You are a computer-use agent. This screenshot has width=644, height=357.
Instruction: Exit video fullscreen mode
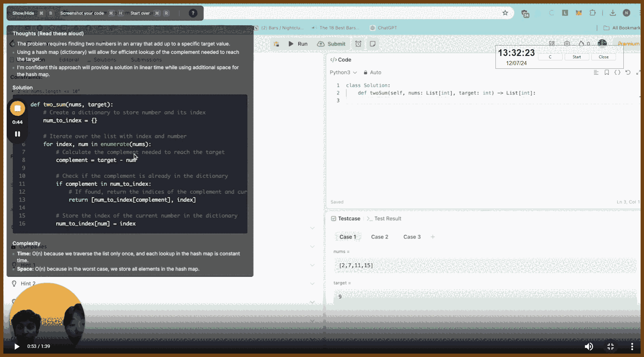click(x=611, y=347)
